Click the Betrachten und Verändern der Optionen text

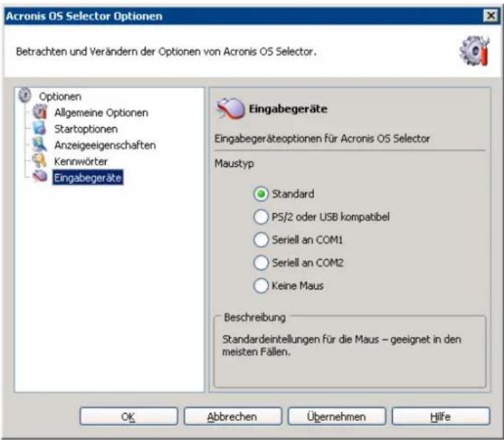166,51
